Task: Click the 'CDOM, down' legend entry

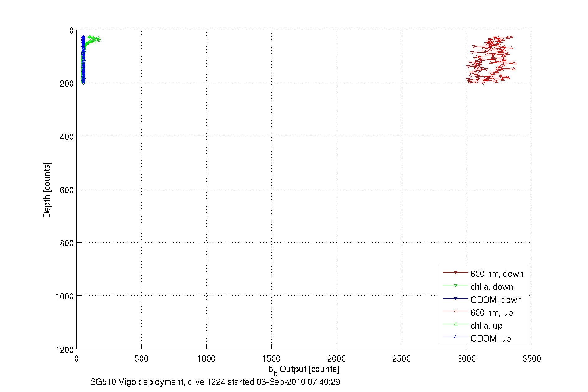Action: (x=482, y=300)
